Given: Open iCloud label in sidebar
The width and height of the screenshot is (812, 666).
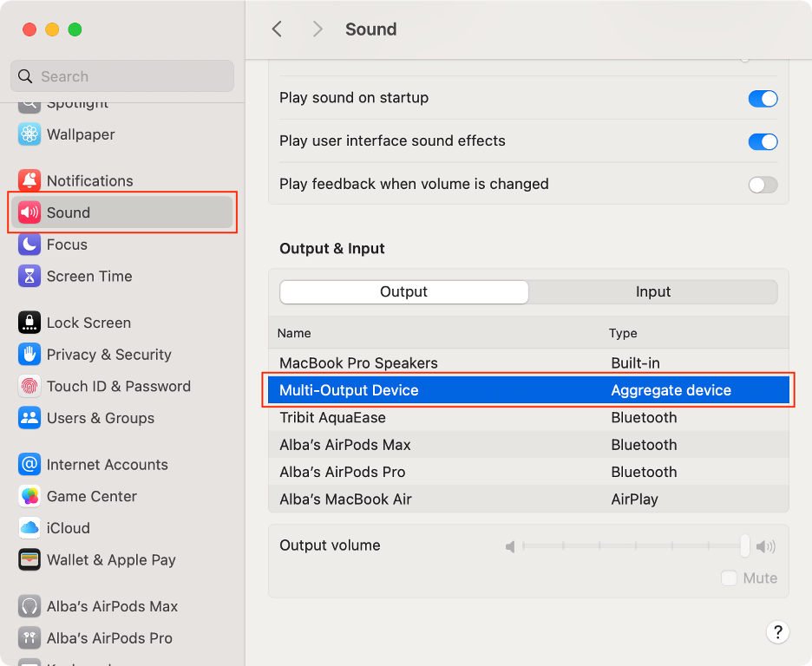Looking at the screenshot, I should [x=69, y=528].
